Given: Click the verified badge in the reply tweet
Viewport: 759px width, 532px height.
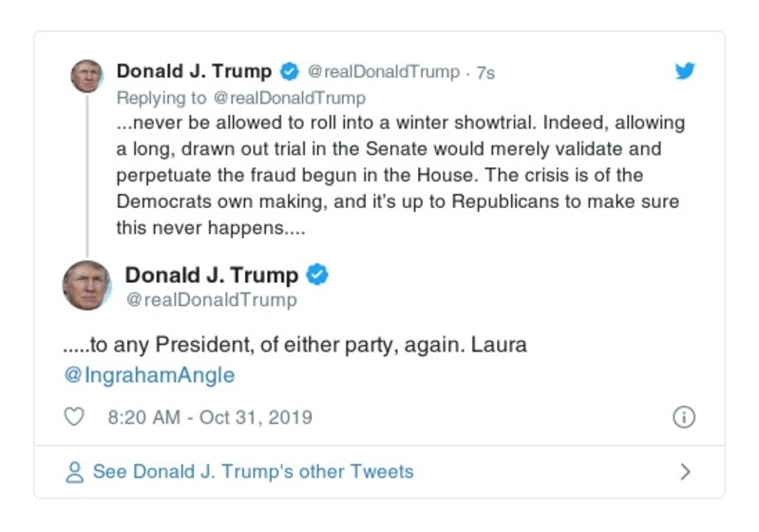Looking at the screenshot, I should point(289,72).
